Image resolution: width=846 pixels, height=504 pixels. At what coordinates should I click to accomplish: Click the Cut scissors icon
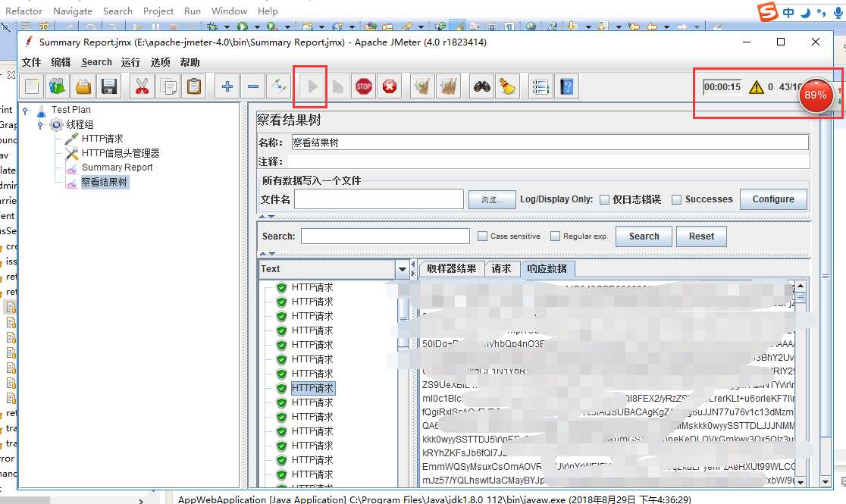click(142, 86)
